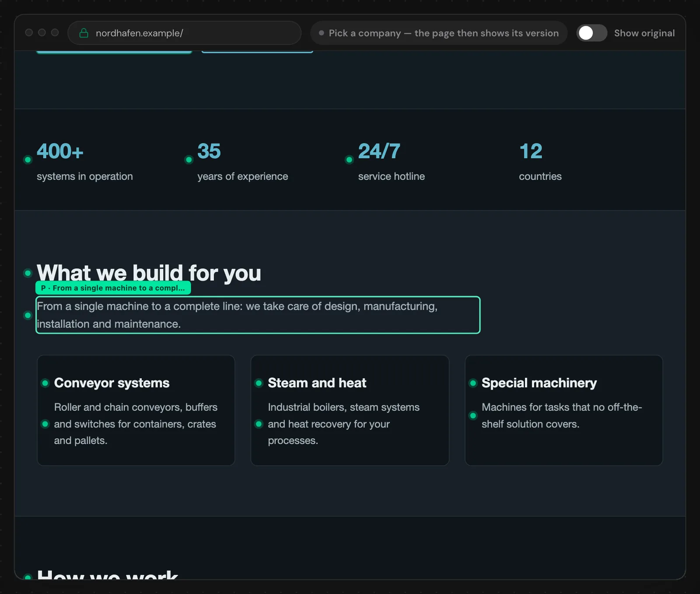The height and width of the screenshot is (594, 700).
Task: Click the nordhafen.example/ address field
Action: pos(185,33)
